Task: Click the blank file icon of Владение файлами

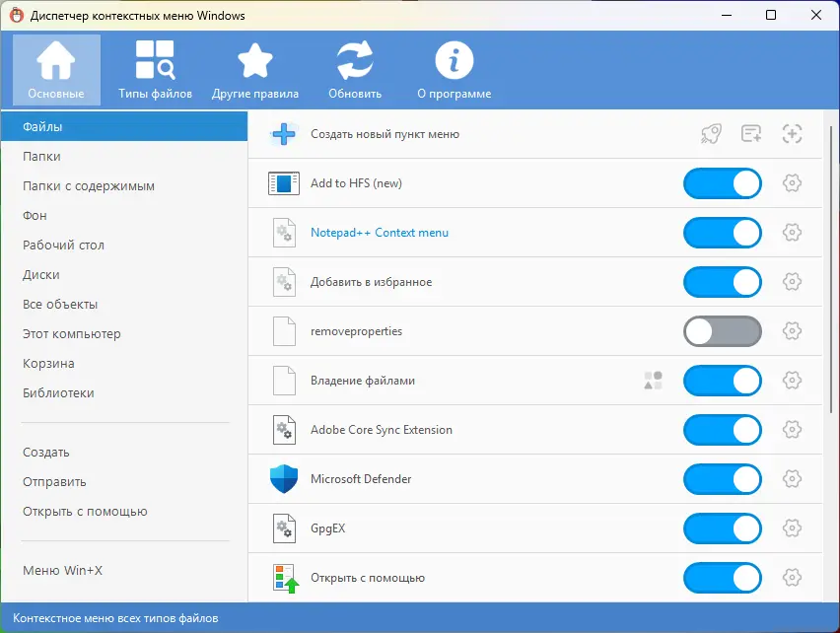Action: 284,381
